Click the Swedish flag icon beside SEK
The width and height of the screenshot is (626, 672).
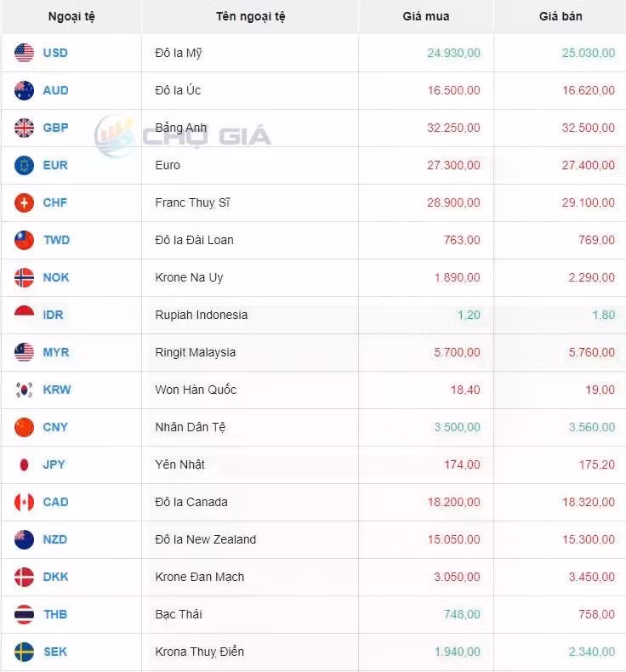[x=24, y=652]
